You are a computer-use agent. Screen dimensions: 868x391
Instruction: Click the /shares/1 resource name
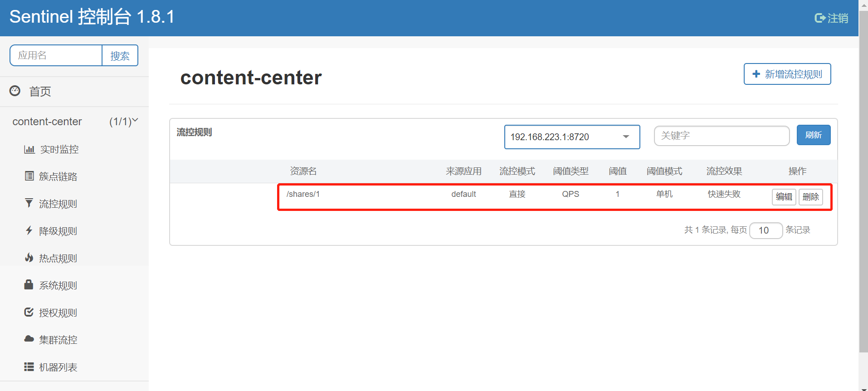pos(303,194)
